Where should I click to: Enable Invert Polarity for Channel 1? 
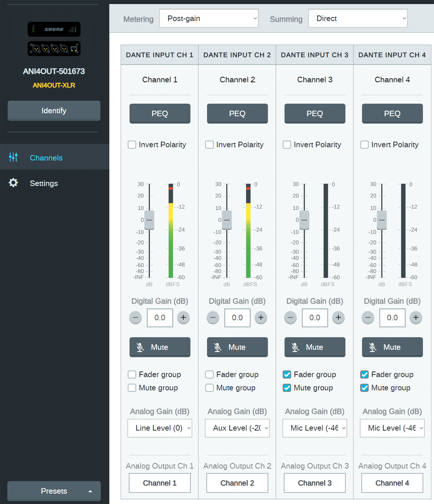[132, 145]
